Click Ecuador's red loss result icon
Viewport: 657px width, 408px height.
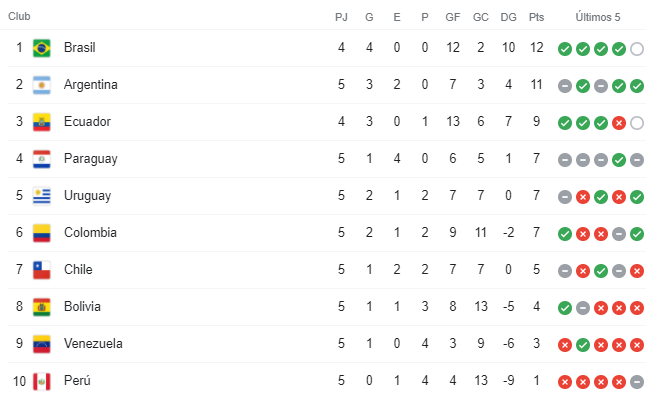click(x=619, y=122)
